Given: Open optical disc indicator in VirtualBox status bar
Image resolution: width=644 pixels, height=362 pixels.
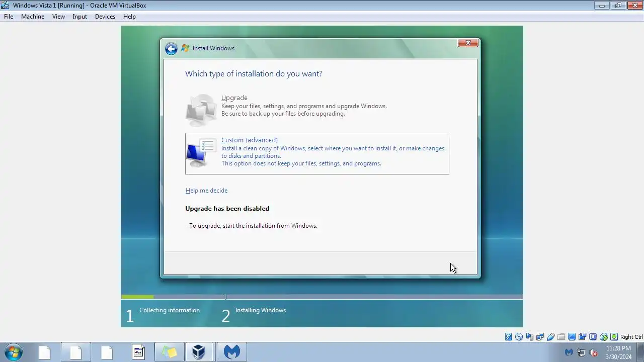Looking at the screenshot, I should click(519, 337).
